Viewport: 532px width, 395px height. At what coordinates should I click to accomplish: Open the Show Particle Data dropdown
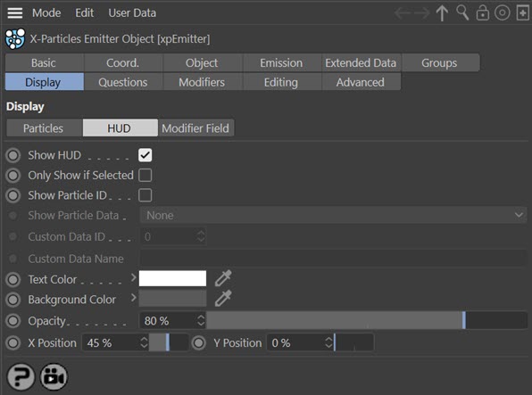334,215
